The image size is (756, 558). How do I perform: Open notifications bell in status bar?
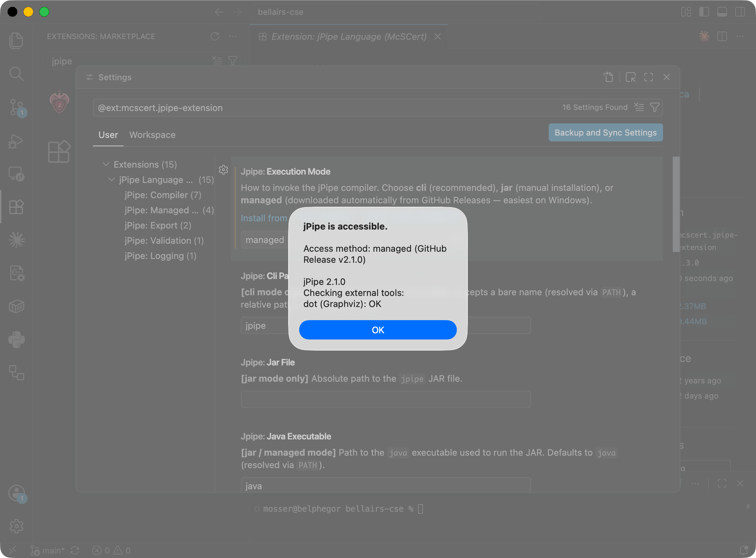[743, 550]
